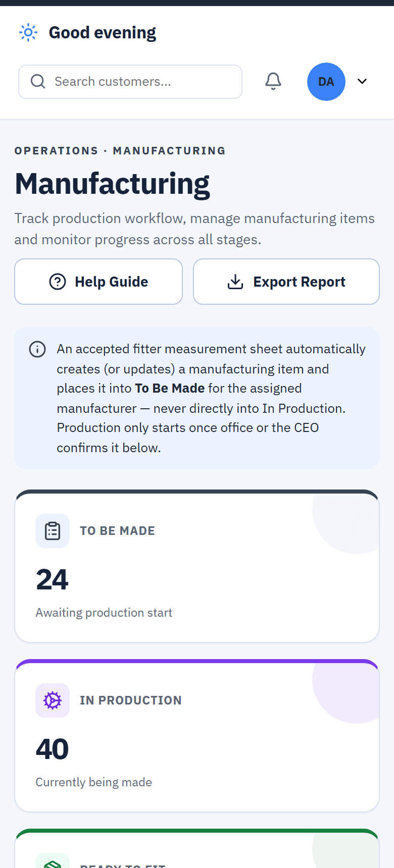Click the Good evening greeting title
The height and width of the screenshot is (868, 394).
tap(103, 33)
